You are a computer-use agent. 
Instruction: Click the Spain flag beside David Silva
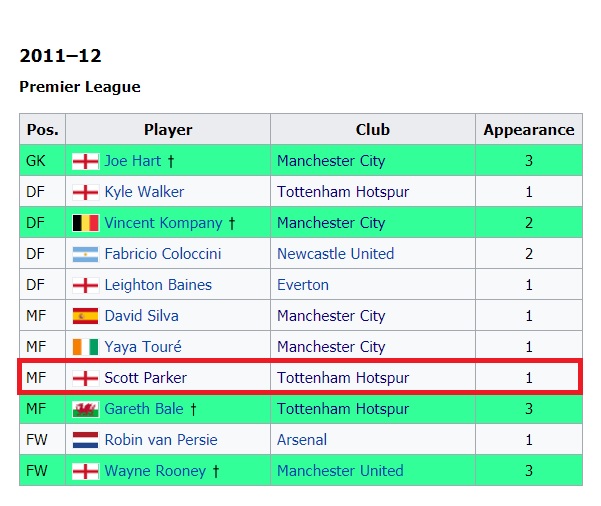coord(85,316)
